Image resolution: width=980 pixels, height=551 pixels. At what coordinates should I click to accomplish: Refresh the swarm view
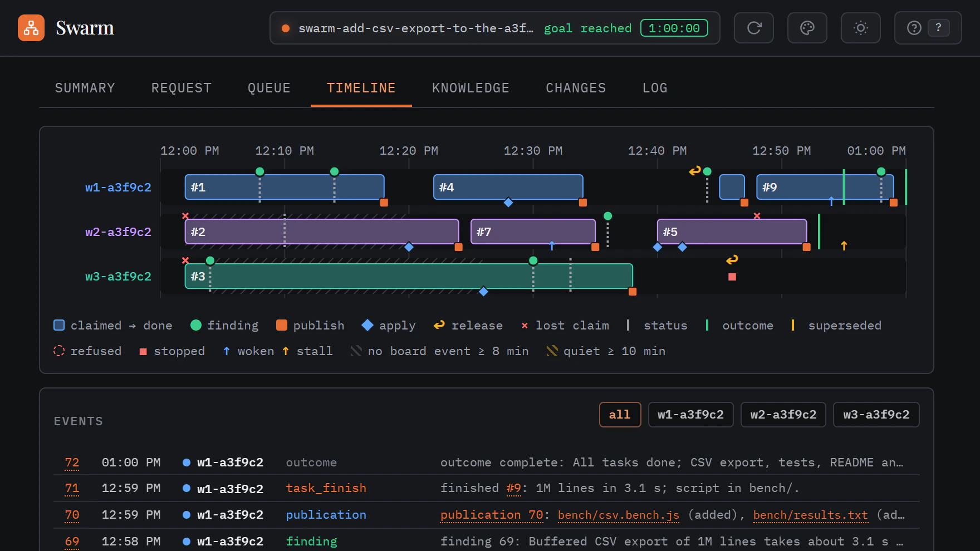point(754,28)
